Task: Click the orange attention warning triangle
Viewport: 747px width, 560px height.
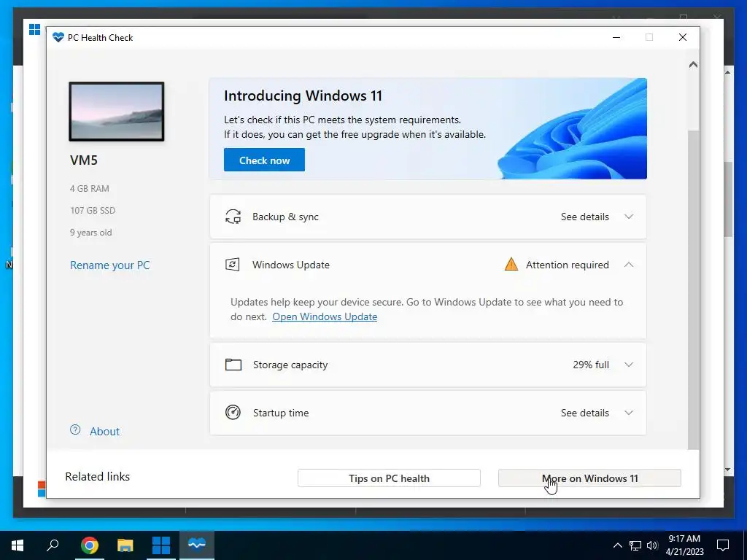Action: pyautogui.click(x=511, y=264)
